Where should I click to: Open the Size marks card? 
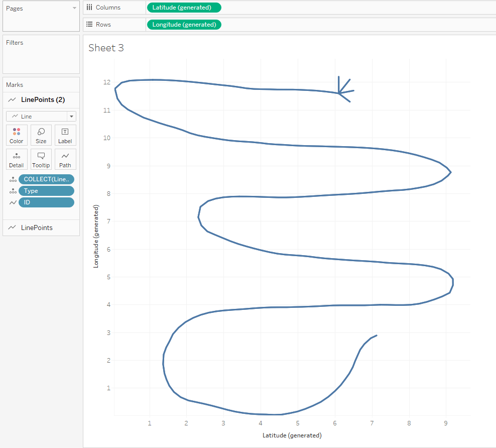pyautogui.click(x=41, y=135)
